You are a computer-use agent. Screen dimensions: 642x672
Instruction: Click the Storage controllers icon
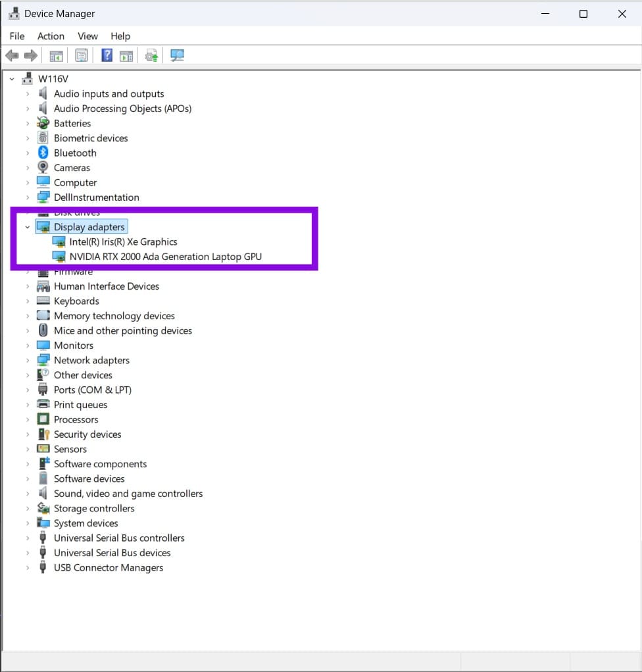coord(43,508)
